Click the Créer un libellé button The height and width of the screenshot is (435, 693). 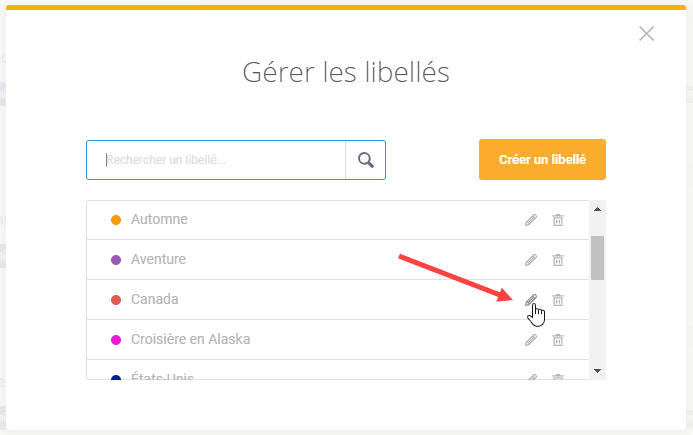click(542, 160)
